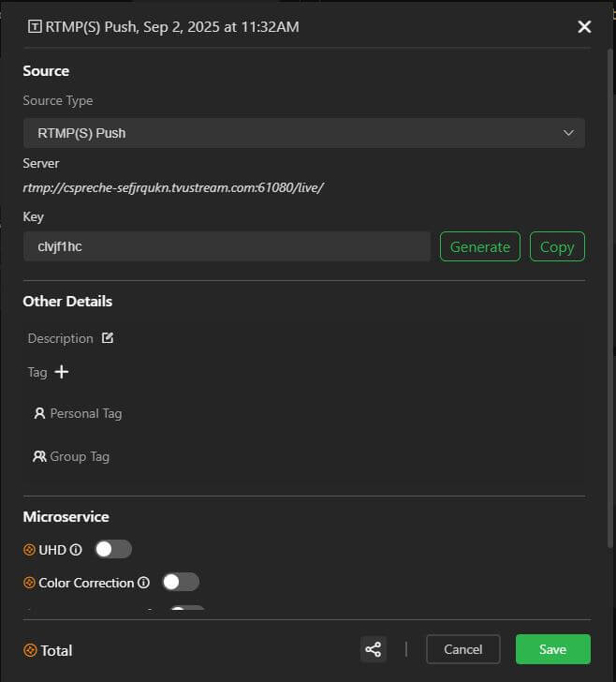Screen dimensions: 616x682
Task: Click the Description edit pencil icon
Action: pos(108,338)
